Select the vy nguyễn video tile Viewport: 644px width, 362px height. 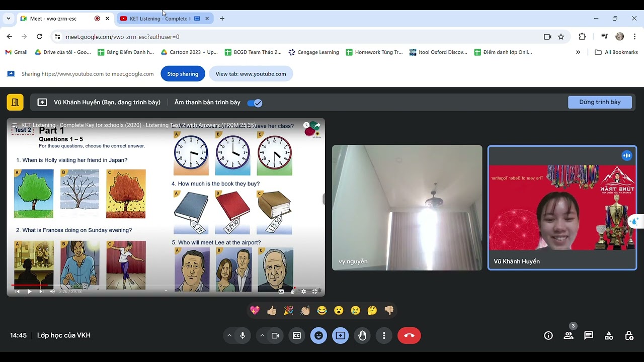[407, 208]
